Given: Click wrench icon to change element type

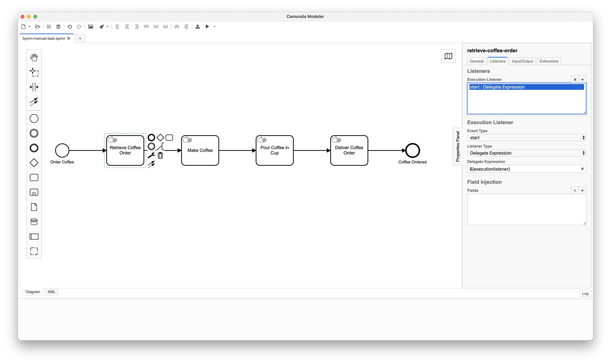Looking at the screenshot, I should click(151, 155).
